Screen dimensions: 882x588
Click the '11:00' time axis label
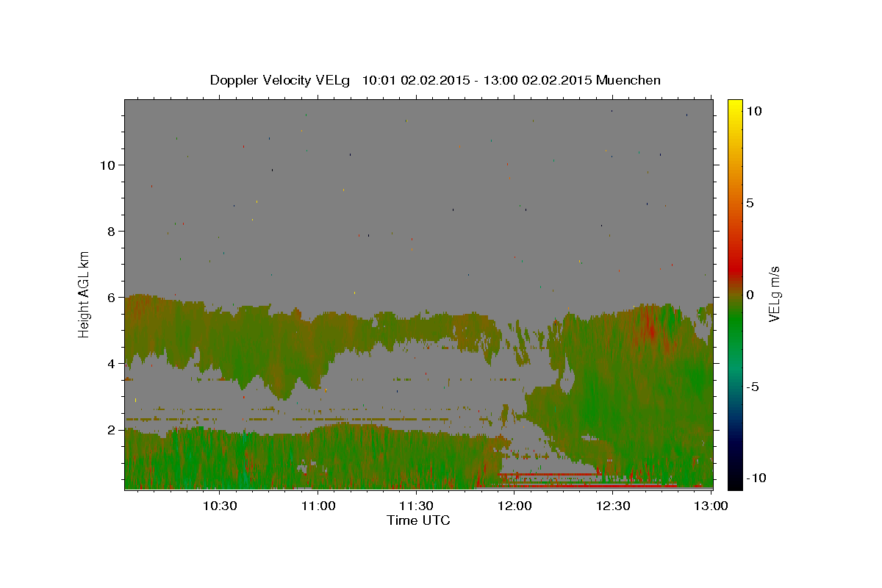tap(318, 506)
